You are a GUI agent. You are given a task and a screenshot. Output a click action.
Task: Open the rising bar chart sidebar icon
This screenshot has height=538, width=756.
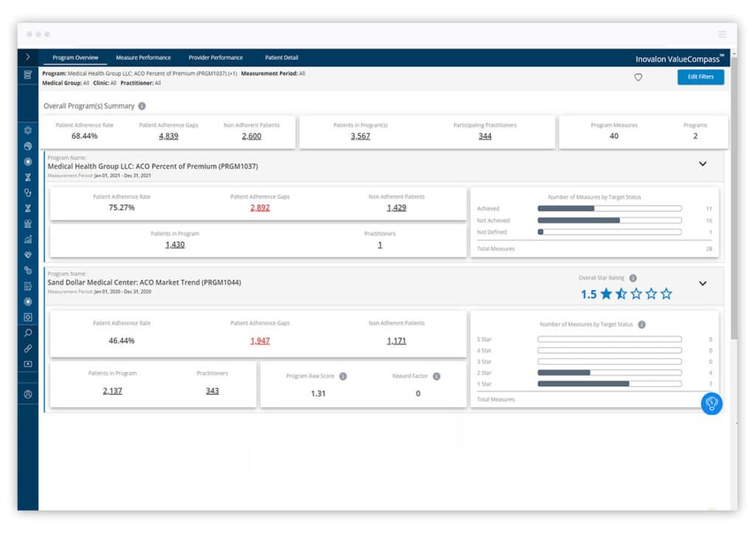[x=28, y=239]
